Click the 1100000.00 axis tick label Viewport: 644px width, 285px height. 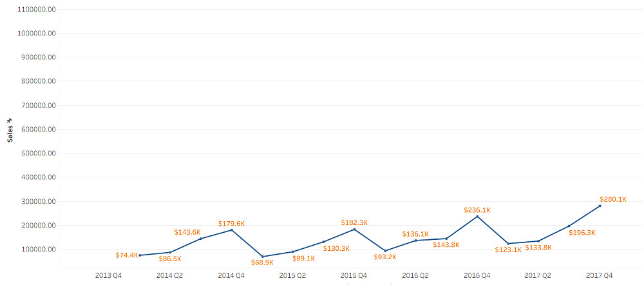click(37, 10)
